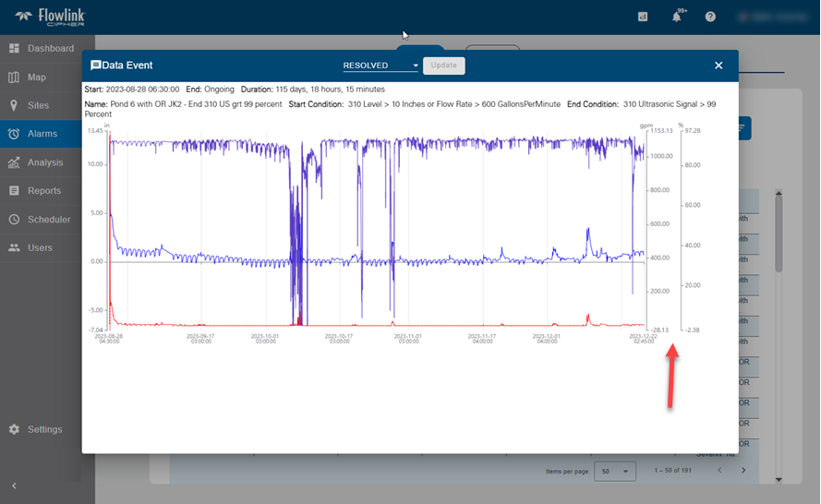Click the Update button
This screenshot has width=821, height=504.
tap(444, 66)
